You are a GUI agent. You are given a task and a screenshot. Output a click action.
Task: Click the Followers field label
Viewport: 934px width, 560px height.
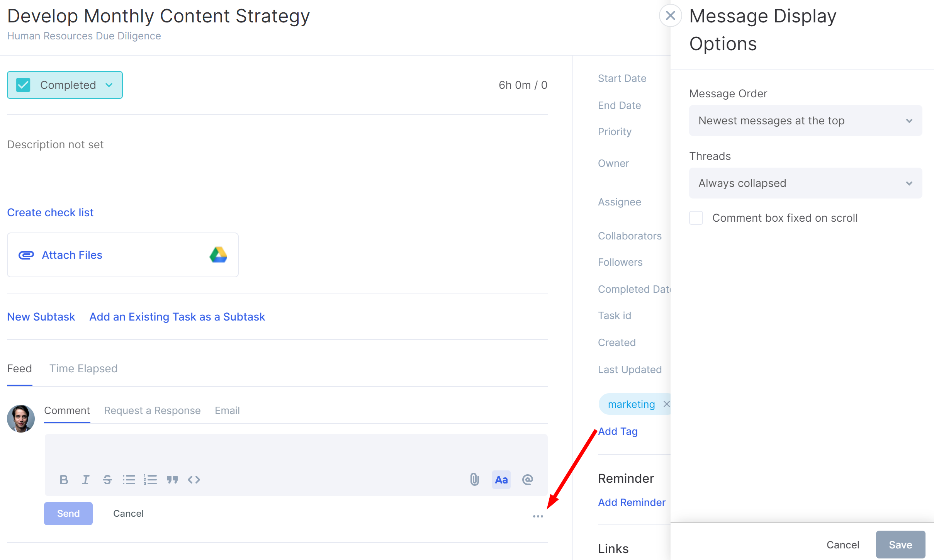click(620, 262)
